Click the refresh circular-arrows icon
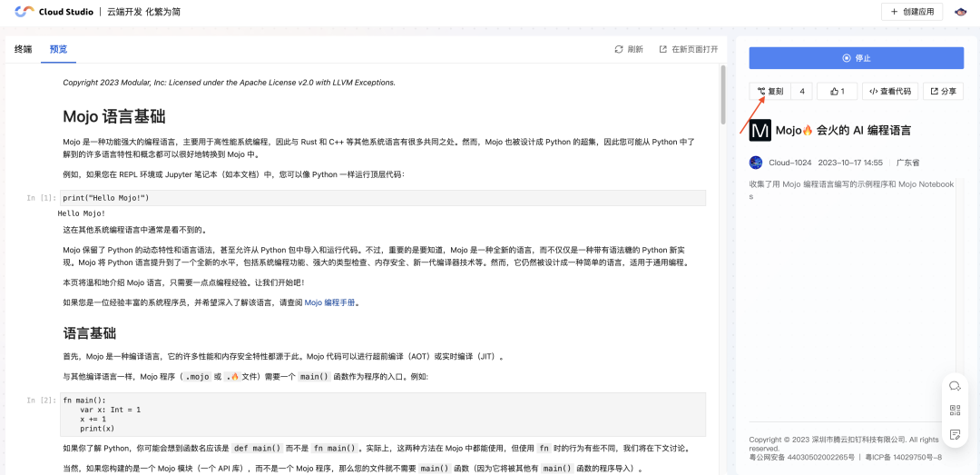 pyautogui.click(x=619, y=49)
